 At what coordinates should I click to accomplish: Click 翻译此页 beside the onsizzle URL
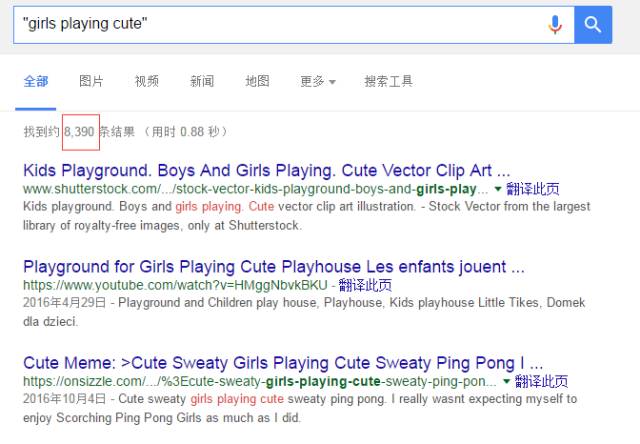pyautogui.click(x=542, y=381)
